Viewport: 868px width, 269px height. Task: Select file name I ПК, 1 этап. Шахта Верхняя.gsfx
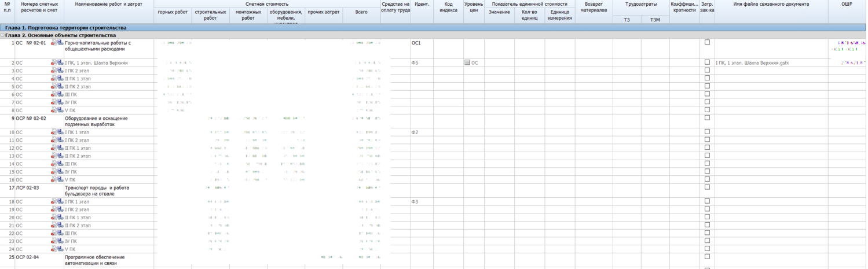(752, 62)
